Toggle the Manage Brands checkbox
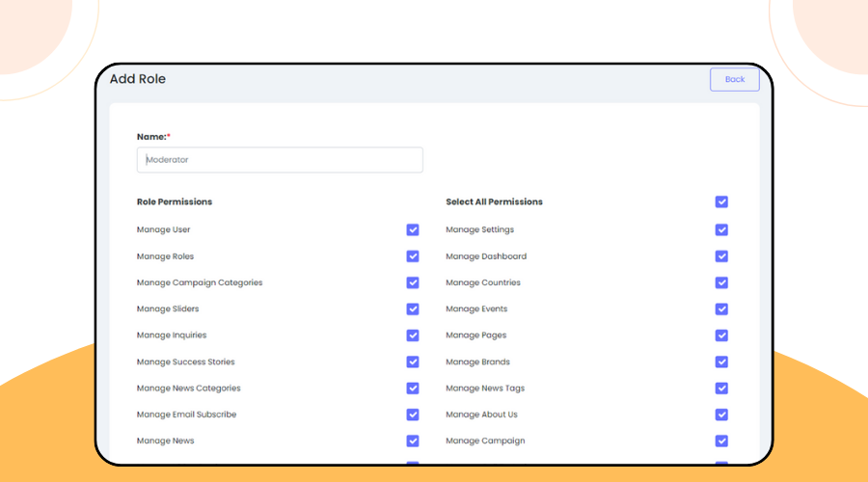The height and width of the screenshot is (482, 868). [x=721, y=362]
